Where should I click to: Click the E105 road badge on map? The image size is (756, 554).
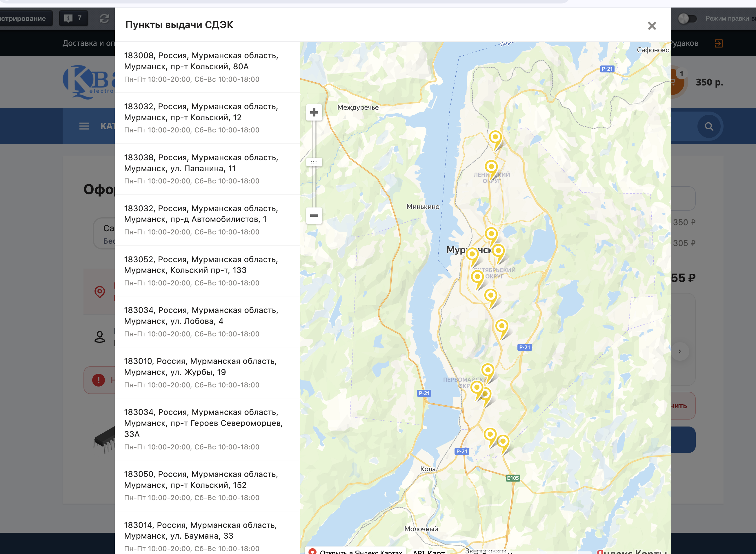[513, 478]
